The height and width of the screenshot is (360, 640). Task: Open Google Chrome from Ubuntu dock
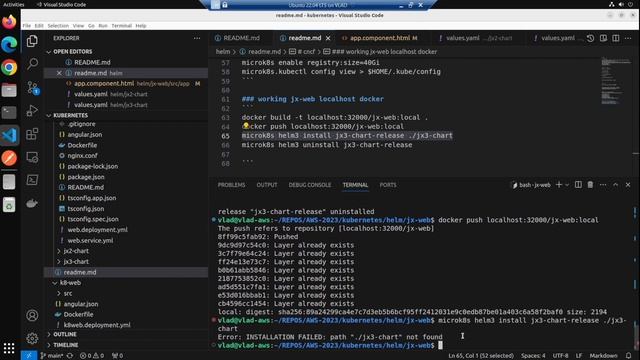[x=9, y=67]
